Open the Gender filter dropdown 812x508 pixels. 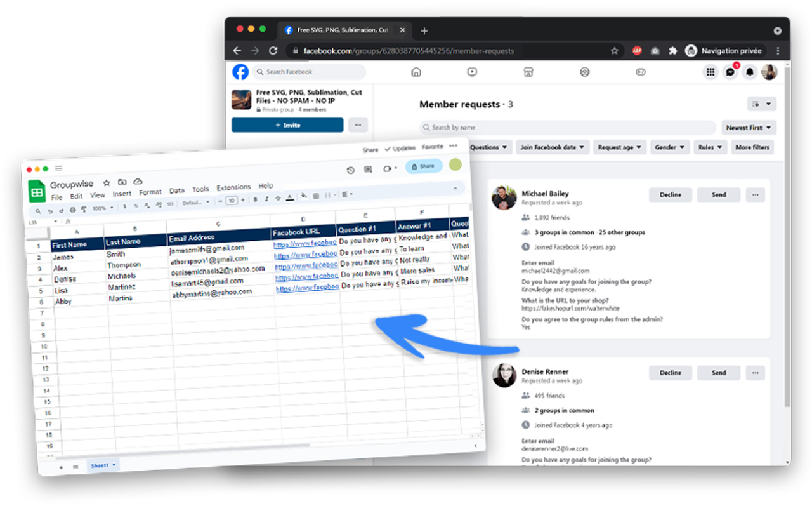669,147
